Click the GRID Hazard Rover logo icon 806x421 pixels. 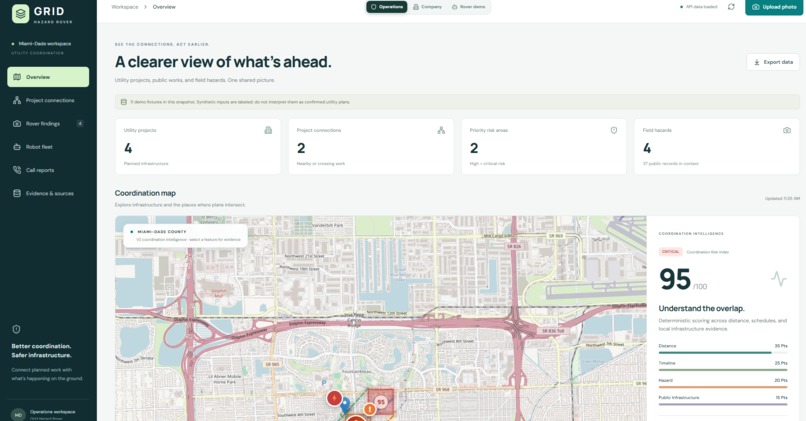point(21,14)
